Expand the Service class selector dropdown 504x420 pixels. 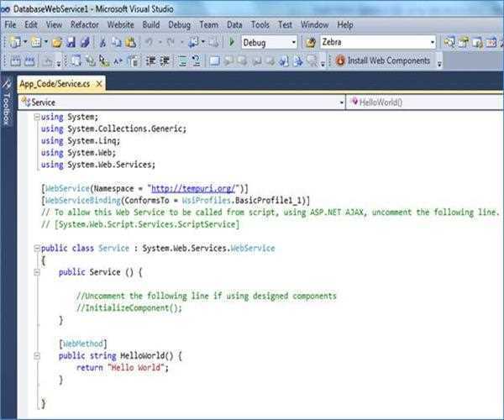coord(341,102)
